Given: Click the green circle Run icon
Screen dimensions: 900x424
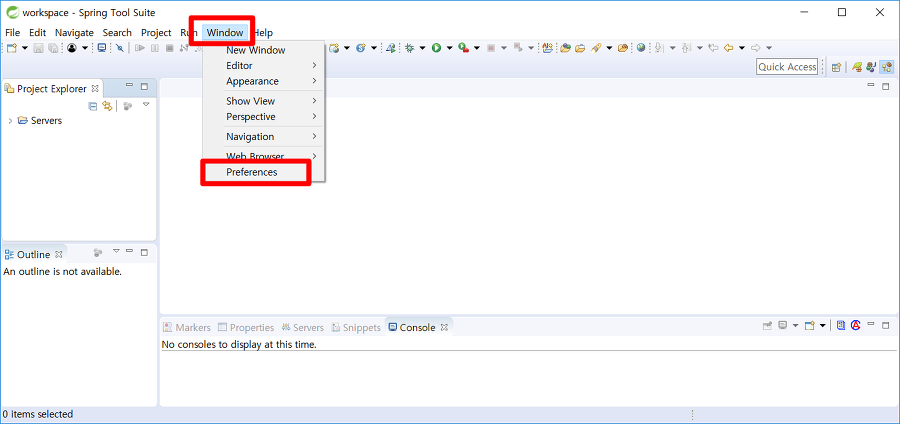Looking at the screenshot, I should click(436, 48).
